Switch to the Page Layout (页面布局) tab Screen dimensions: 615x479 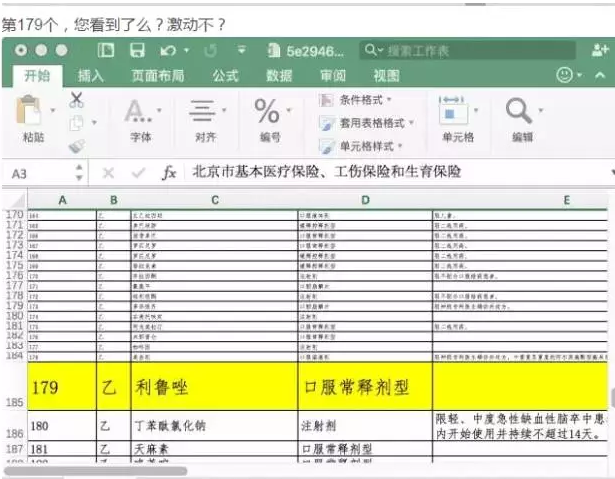(158, 76)
